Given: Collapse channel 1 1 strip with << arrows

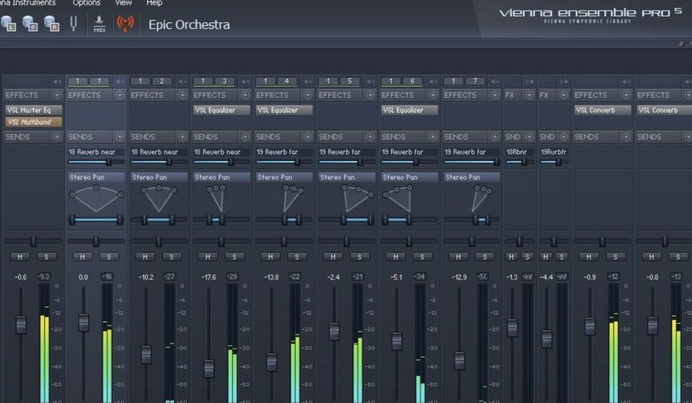Looking at the screenshot, I should tap(120, 82).
